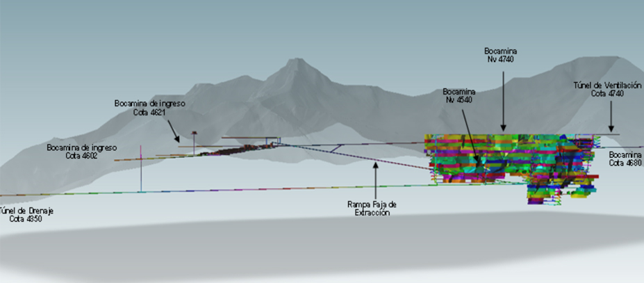Select the small surface structure near Cota 4621

pos(195,134)
